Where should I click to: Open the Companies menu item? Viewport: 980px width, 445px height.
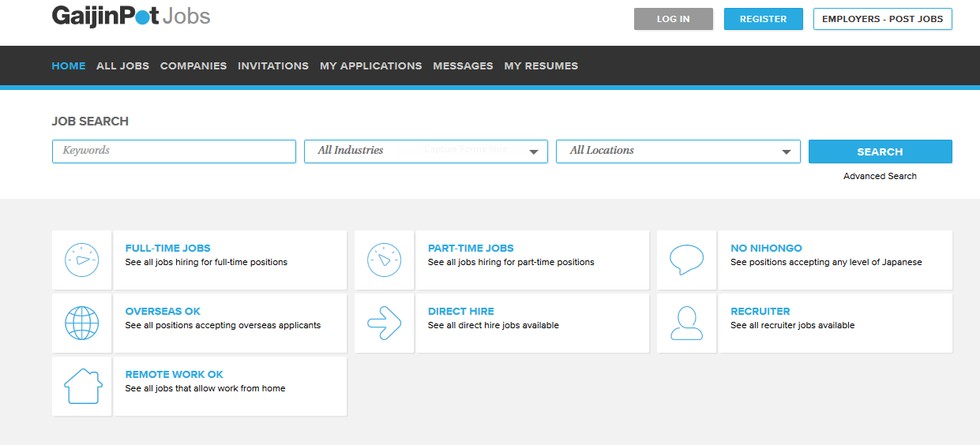pos(193,65)
